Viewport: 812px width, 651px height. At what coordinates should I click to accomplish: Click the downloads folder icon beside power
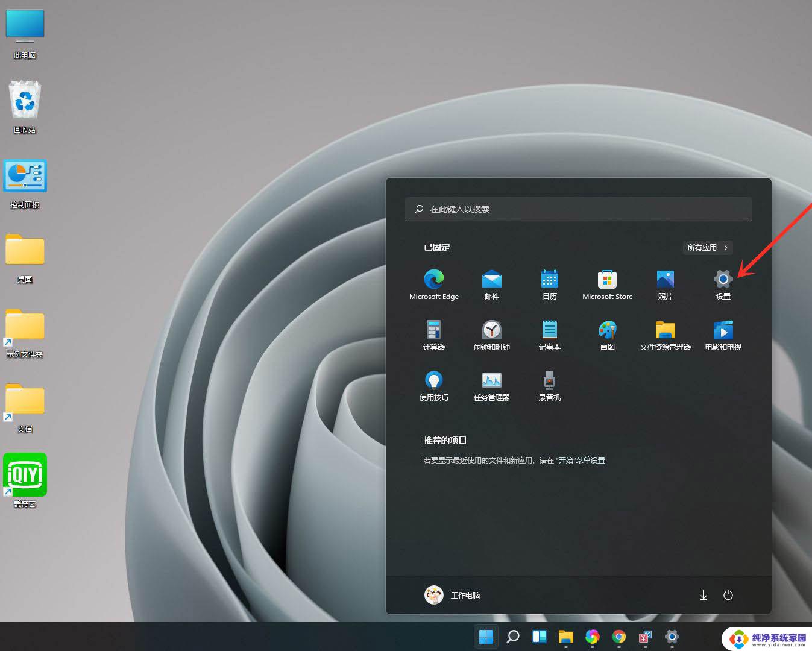[x=703, y=595]
